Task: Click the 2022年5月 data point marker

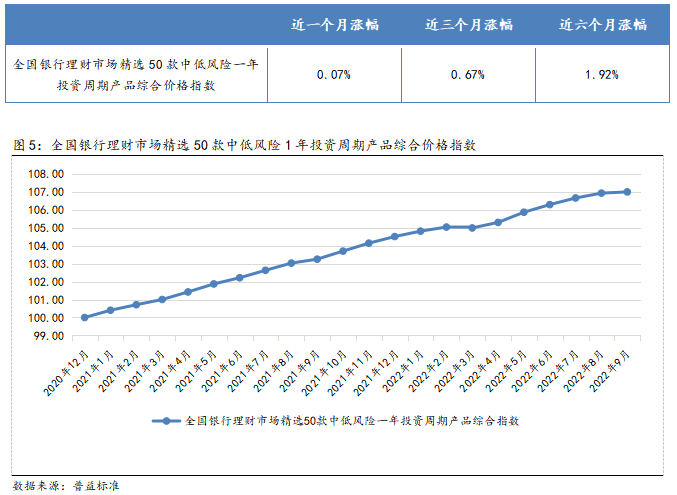Action: pyautogui.click(x=524, y=212)
